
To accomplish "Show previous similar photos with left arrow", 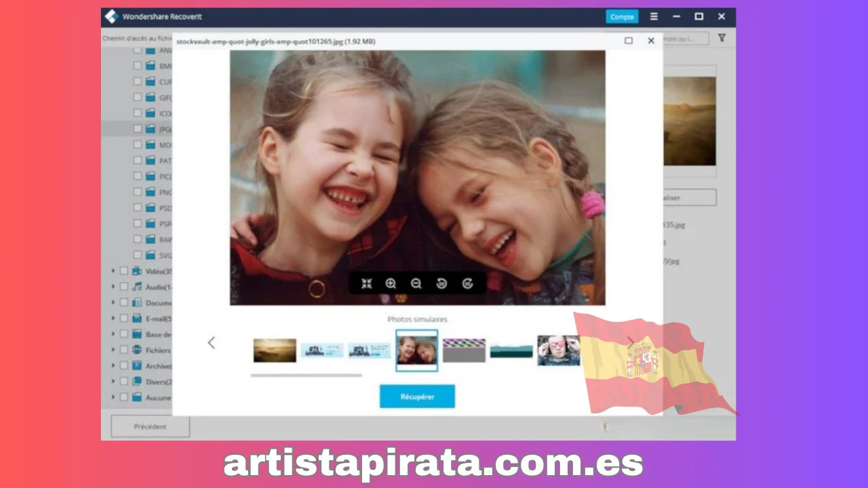I will (x=211, y=342).
